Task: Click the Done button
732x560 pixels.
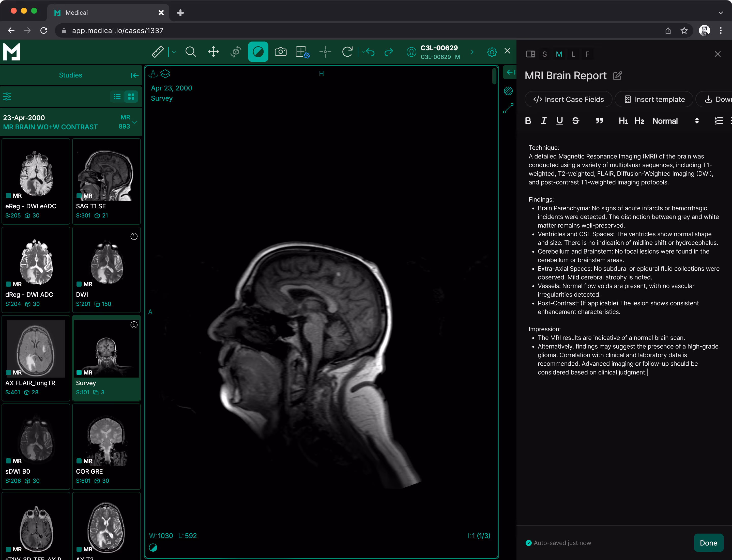Action: coord(708,543)
